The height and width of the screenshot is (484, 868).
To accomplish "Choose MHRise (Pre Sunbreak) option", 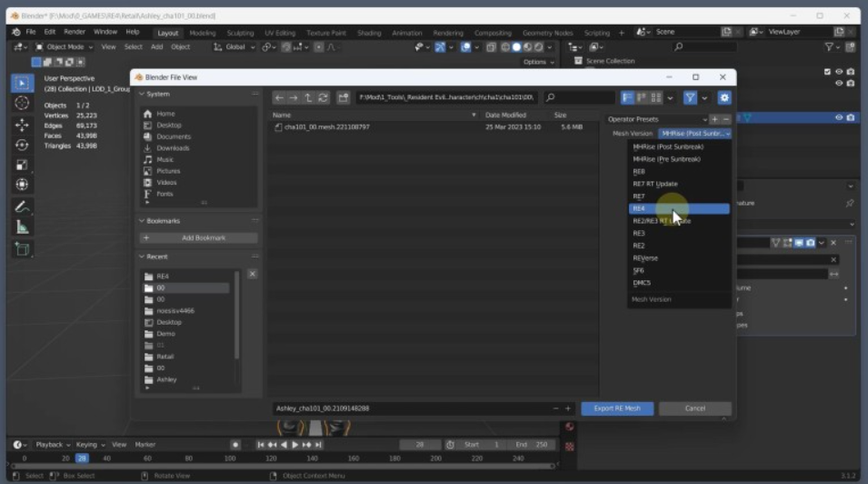I will pos(679,159).
